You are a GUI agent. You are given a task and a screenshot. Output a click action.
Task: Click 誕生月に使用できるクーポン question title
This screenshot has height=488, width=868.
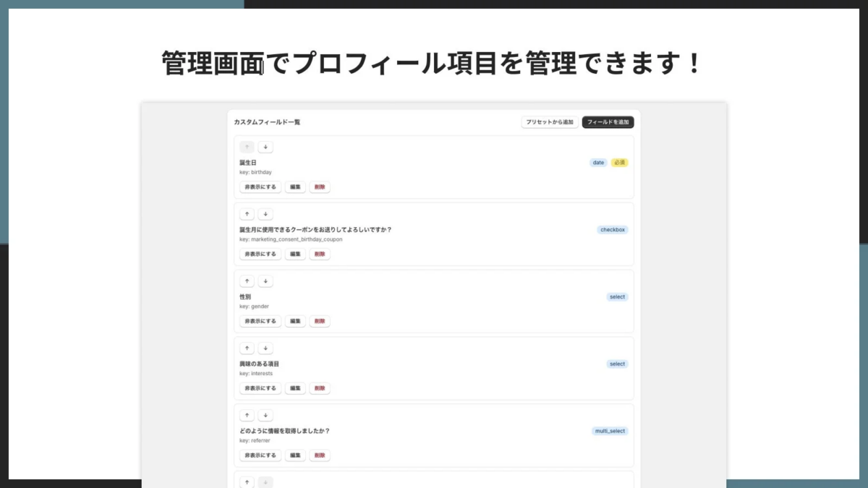coord(315,230)
